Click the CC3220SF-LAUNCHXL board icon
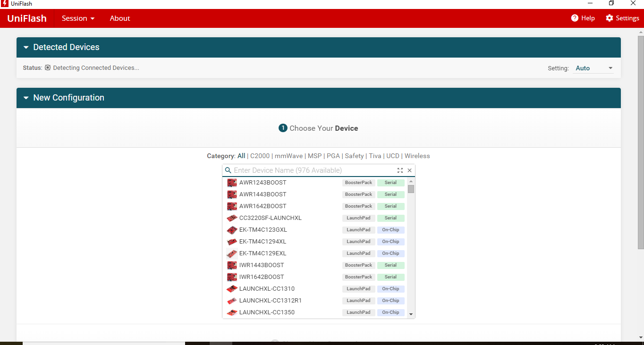Image resolution: width=644 pixels, height=345 pixels. (x=232, y=218)
